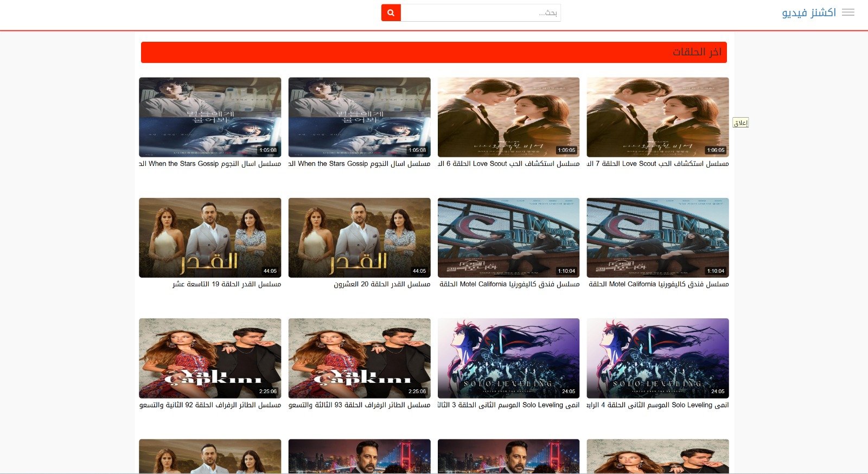Screen dimensions: 868x474
Task: Click the Love Scout الحلقة 7 title link
Action: [658, 164]
